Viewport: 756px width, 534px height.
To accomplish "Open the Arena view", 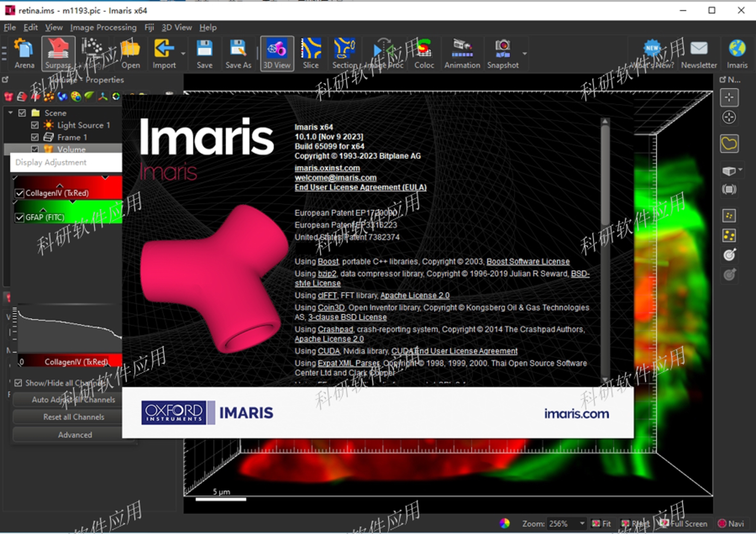I will (x=24, y=54).
